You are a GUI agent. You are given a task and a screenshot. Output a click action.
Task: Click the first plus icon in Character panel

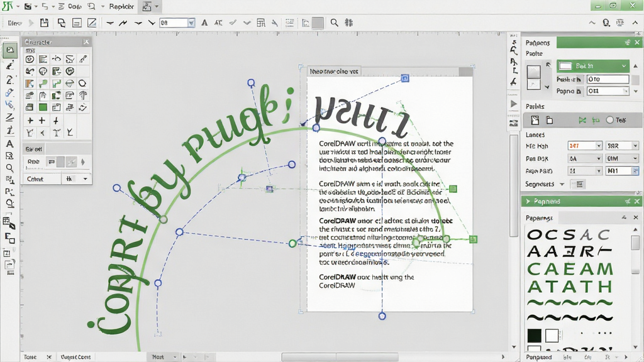point(30,121)
